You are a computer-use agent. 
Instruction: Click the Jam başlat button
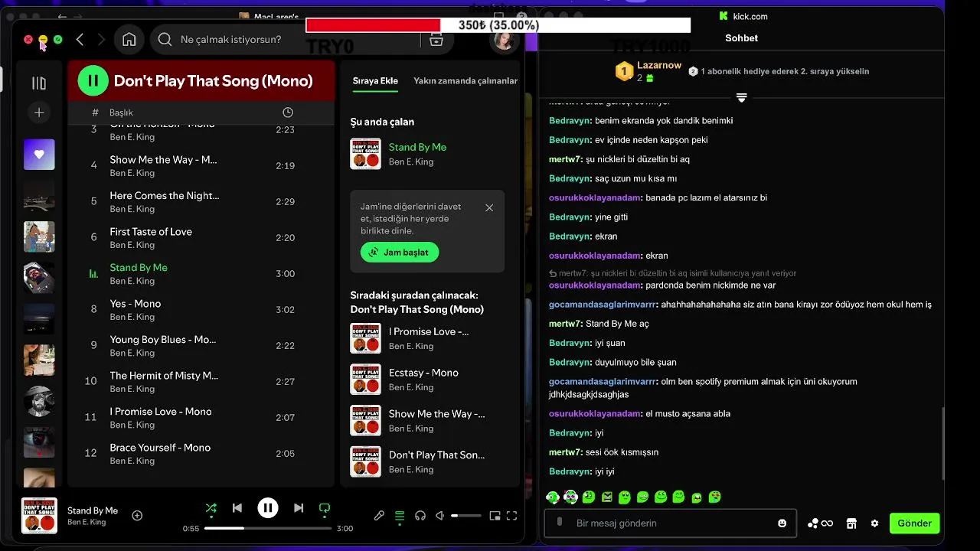pyautogui.click(x=400, y=252)
